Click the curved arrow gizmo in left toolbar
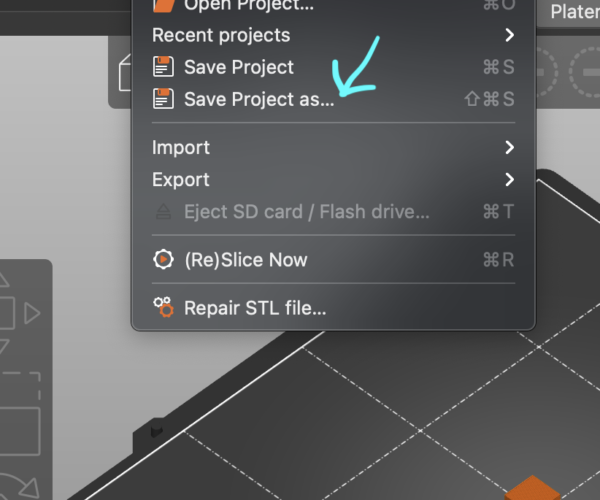600x500 pixels. [x=21, y=486]
